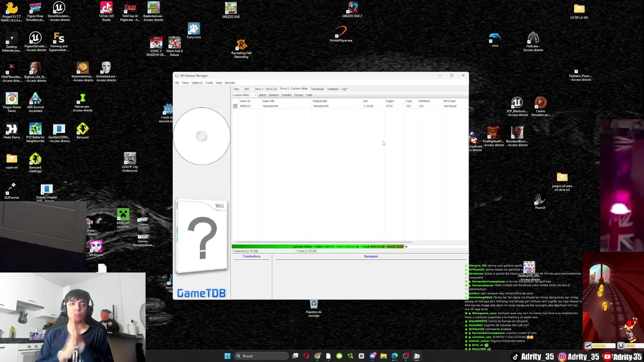Open OBS Studio from the taskbar
Image resolution: width=644 pixels, height=362 pixels.
pos(406,356)
